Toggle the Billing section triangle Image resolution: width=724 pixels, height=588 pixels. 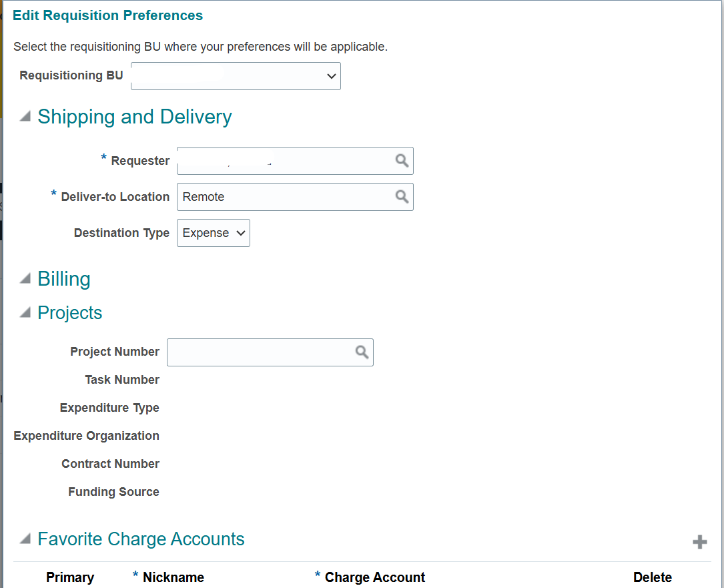25,278
